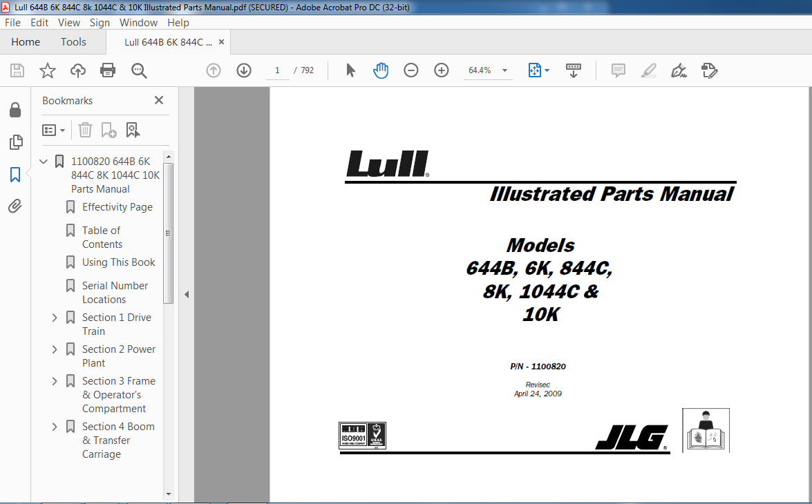Close the Bookmarks panel

pos(159,100)
